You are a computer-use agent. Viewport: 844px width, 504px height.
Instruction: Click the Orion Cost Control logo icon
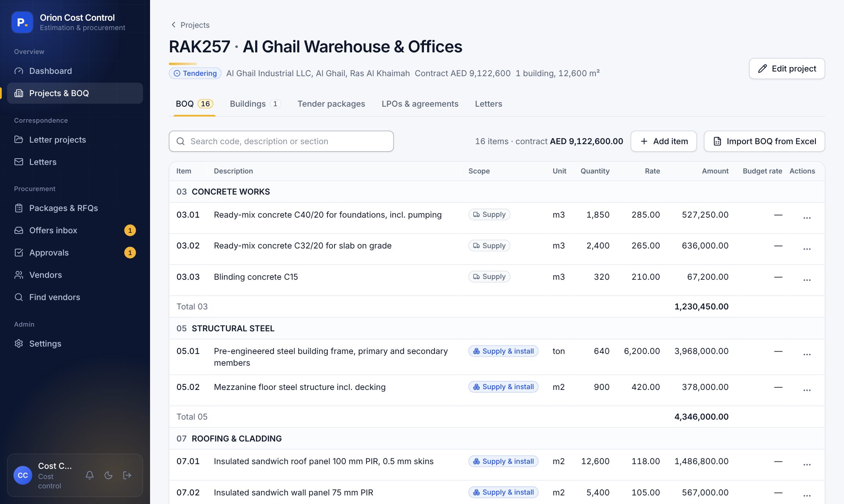point(22,22)
